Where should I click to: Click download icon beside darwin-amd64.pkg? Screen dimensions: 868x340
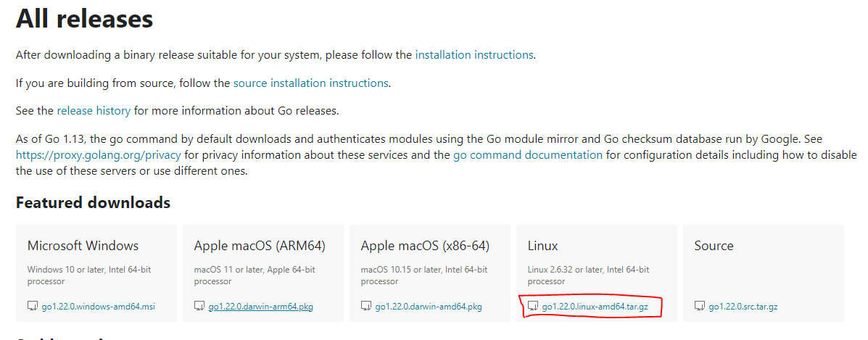[x=366, y=306]
